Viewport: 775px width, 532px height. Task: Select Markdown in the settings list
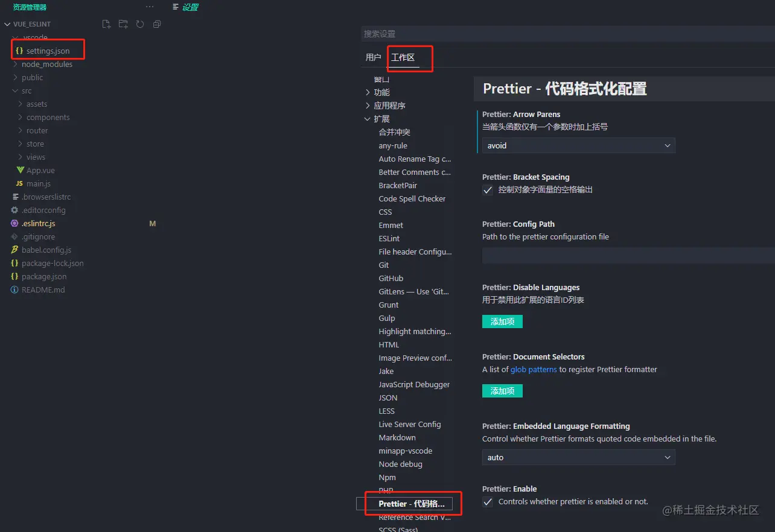(x=397, y=437)
